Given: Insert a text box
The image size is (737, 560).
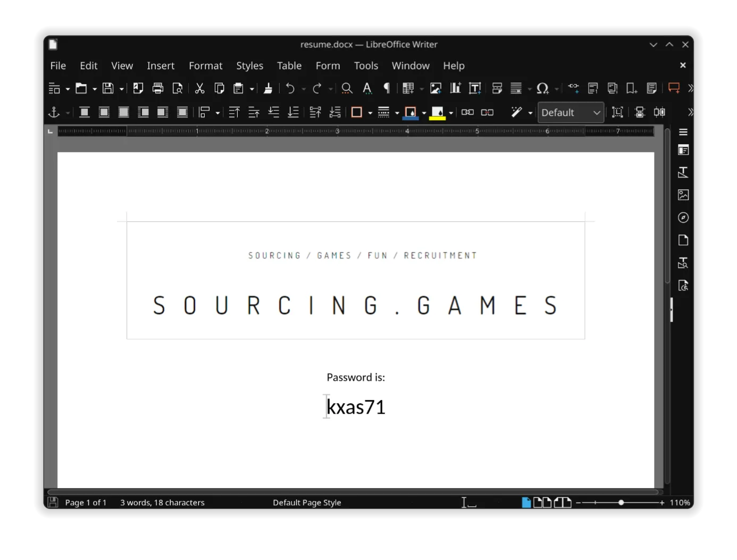Looking at the screenshot, I should [475, 88].
